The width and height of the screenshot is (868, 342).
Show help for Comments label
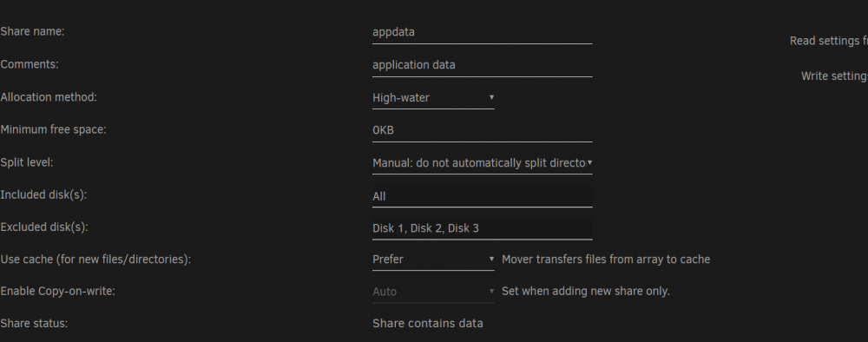(x=30, y=64)
